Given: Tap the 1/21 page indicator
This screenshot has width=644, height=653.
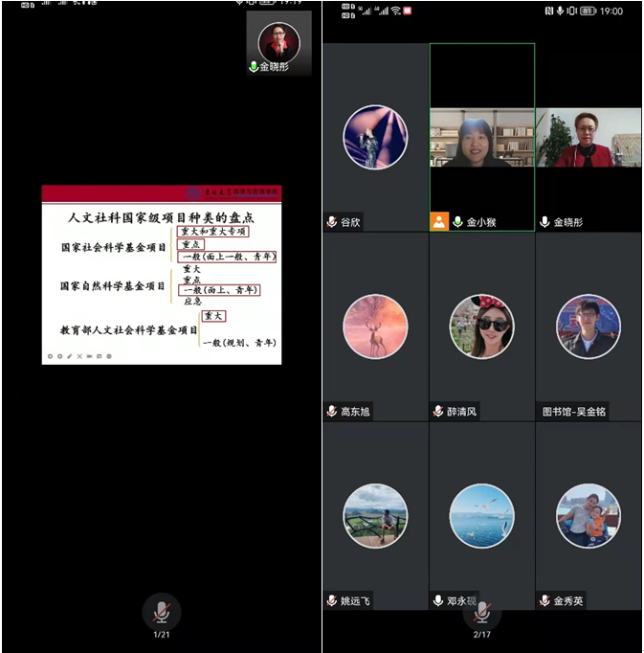Looking at the screenshot, I should coord(161,635).
